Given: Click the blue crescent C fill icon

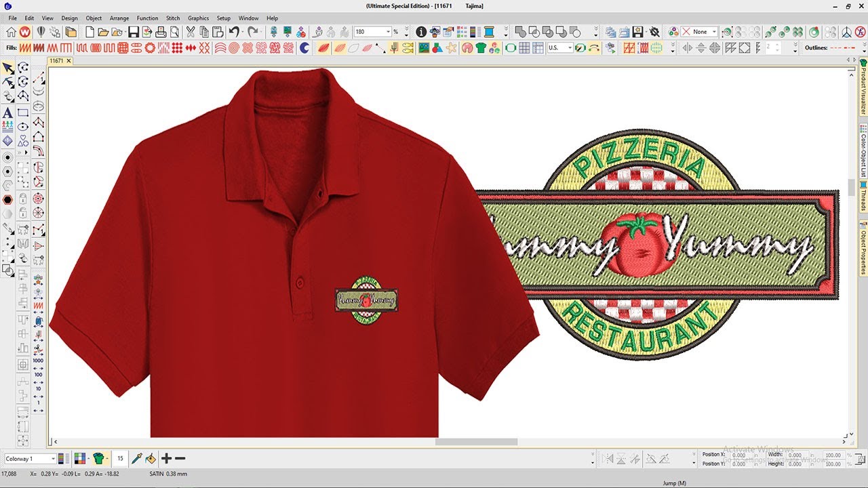Looking at the screenshot, I should 304,48.
